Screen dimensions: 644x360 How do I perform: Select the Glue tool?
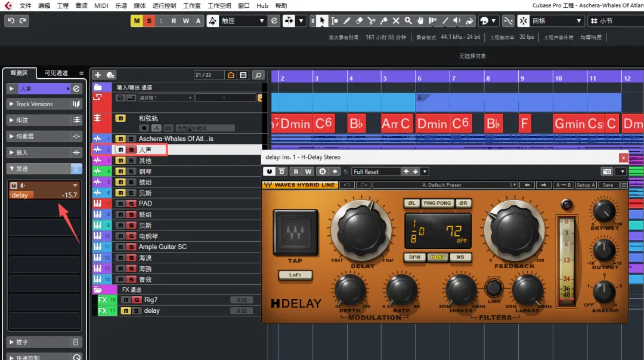[x=383, y=20]
